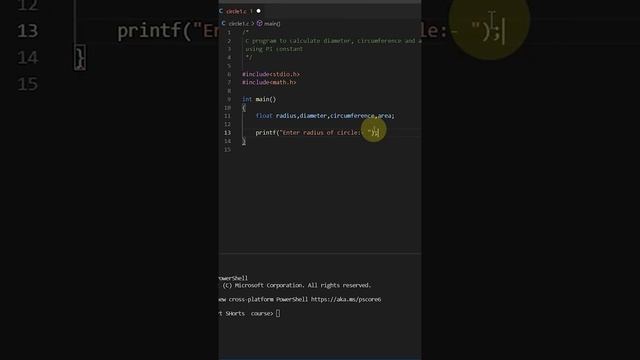Click line number 13 in the editor gutter

(x=227, y=133)
